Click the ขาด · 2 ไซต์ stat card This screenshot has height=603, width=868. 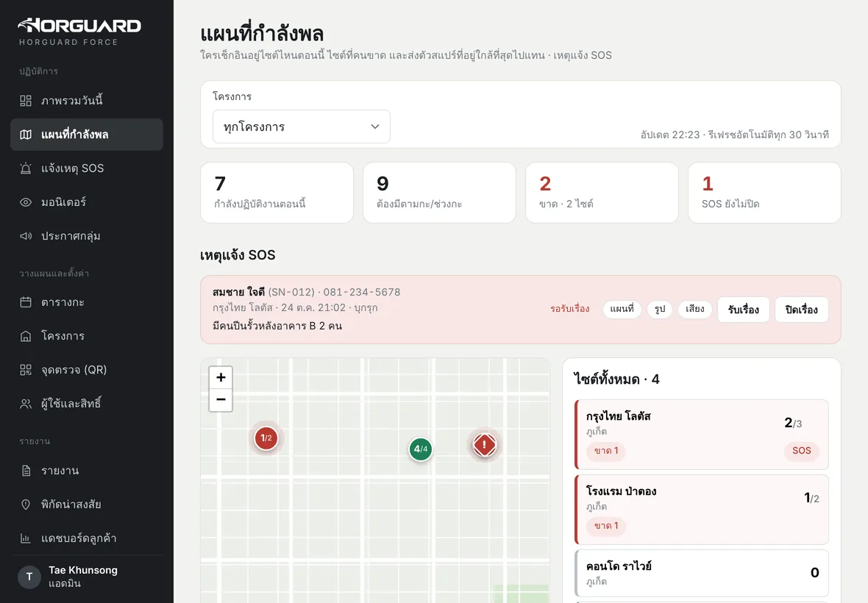[602, 193]
